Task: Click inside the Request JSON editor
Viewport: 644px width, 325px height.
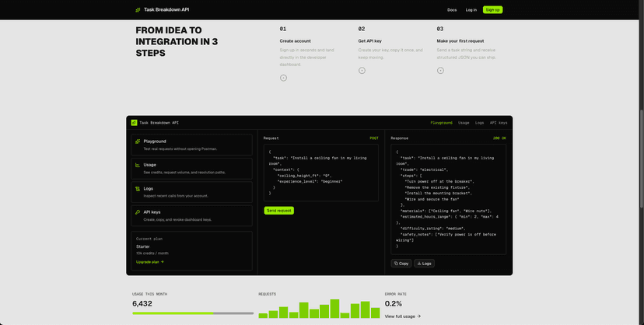Action: (320, 173)
